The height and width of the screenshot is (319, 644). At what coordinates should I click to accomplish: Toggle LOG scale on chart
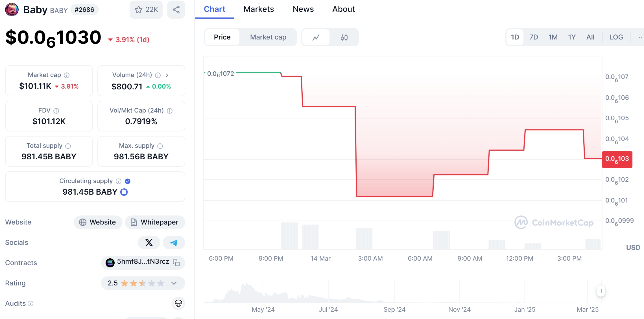(616, 37)
